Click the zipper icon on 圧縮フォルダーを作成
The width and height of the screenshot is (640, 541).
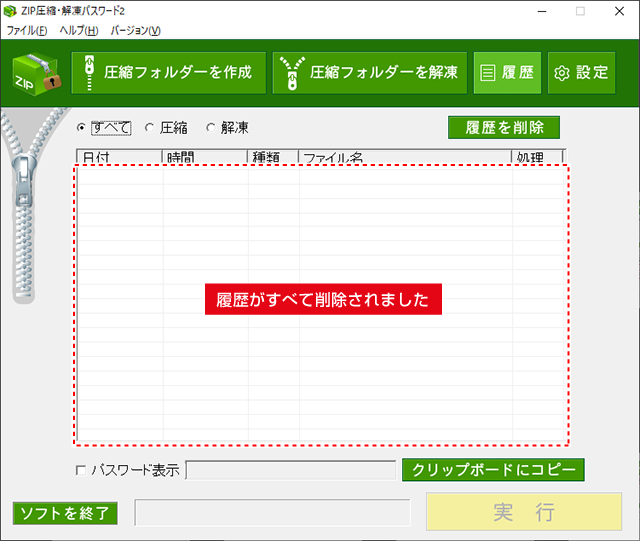(x=89, y=73)
